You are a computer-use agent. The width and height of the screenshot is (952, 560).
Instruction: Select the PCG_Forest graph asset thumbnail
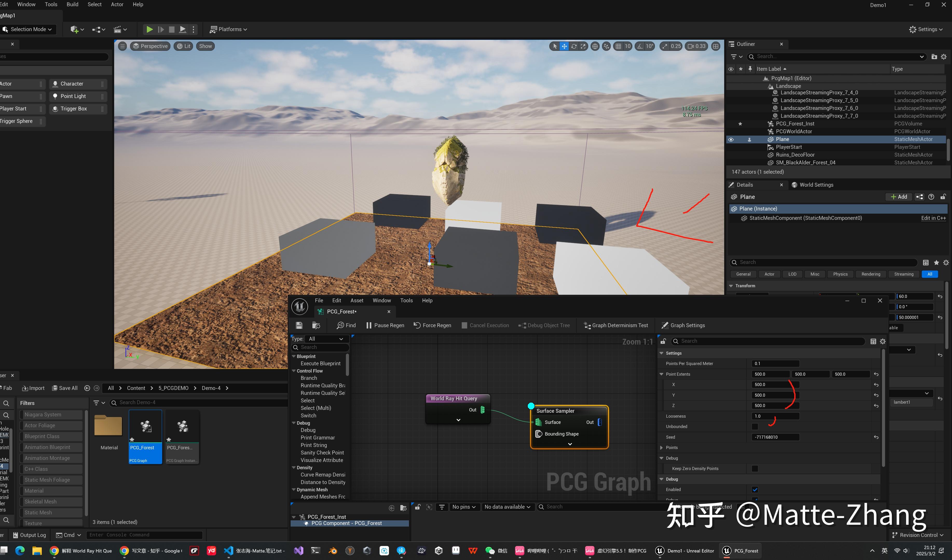pyautogui.click(x=146, y=437)
